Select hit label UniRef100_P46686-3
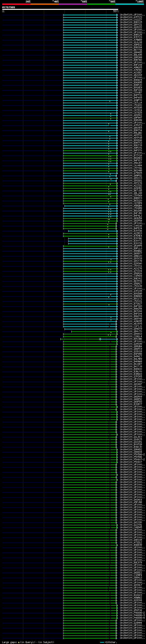This screenshot has width=146, height=644. [132, 615]
